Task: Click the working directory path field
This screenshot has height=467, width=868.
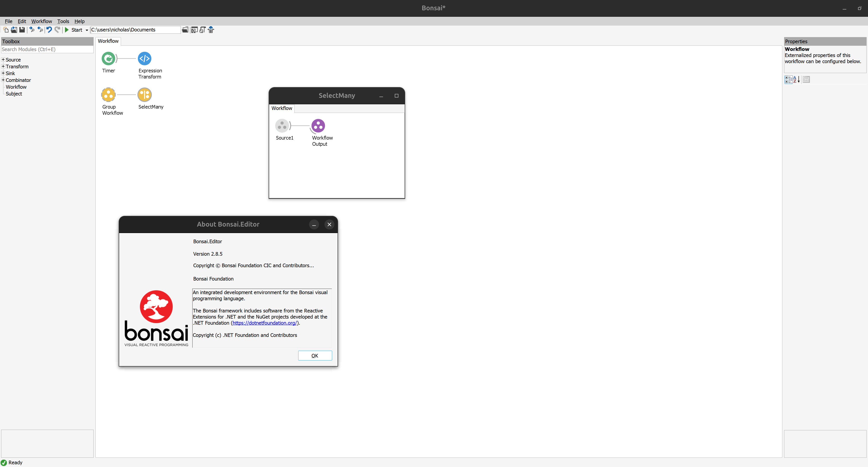Action: coord(135,30)
